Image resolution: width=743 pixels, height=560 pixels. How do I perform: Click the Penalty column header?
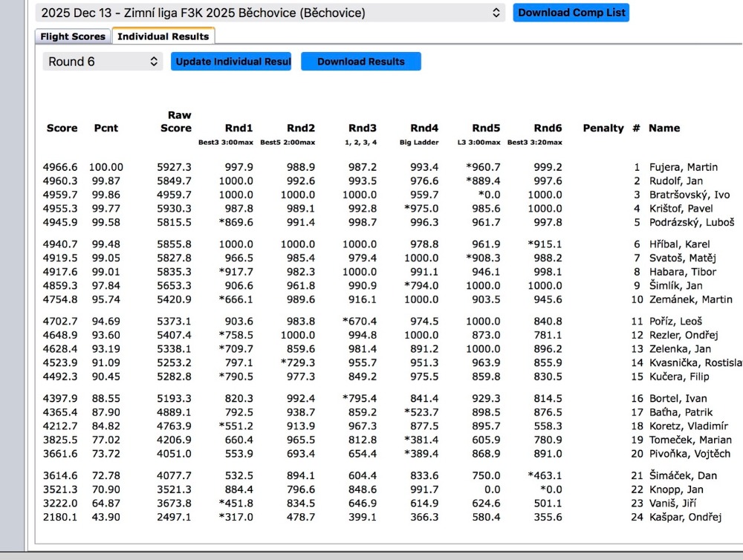[x=603, y=128]
